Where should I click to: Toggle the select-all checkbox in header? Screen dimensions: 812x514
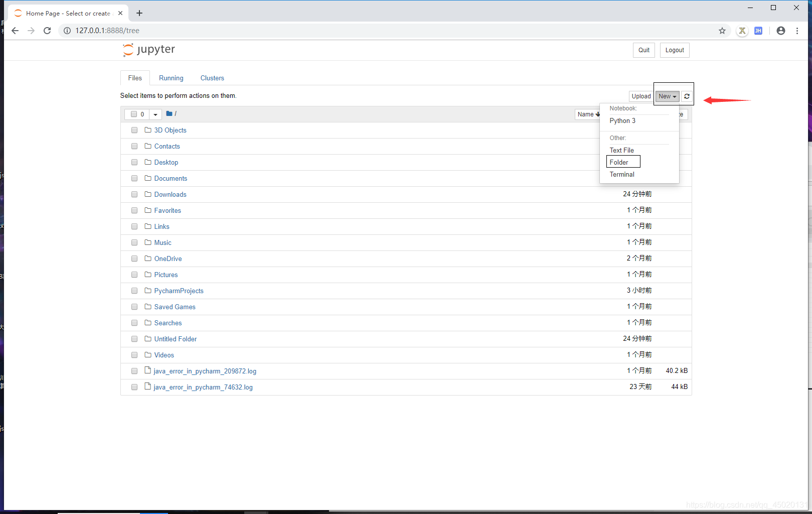tap(134, 114)
